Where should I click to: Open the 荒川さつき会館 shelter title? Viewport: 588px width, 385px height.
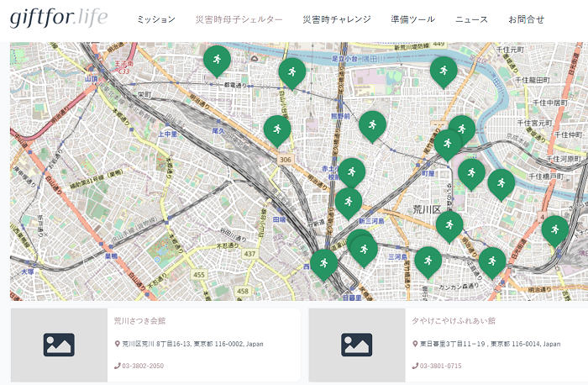139,321
